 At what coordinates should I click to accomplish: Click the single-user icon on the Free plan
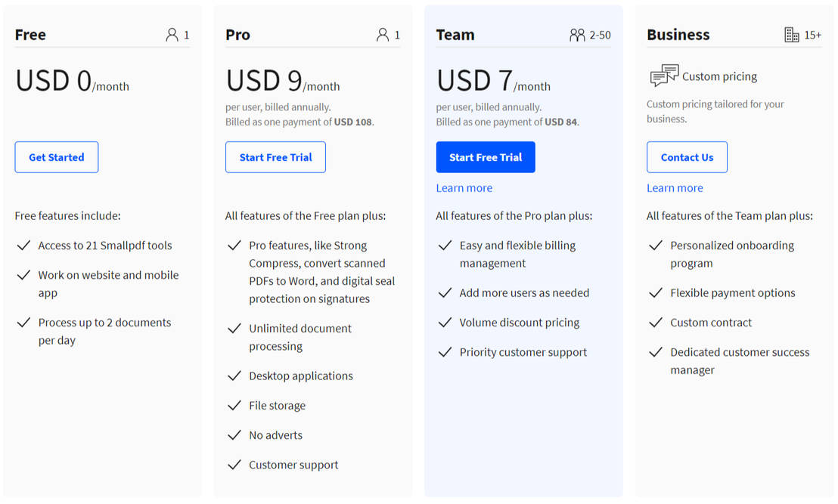tap(172, 34)
